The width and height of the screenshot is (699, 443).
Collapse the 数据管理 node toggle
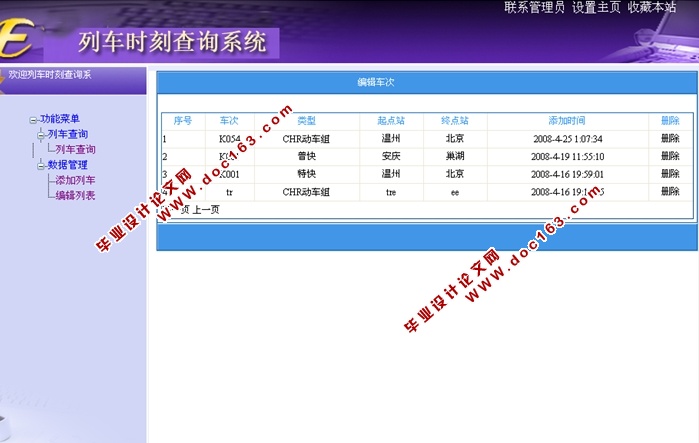41,165
